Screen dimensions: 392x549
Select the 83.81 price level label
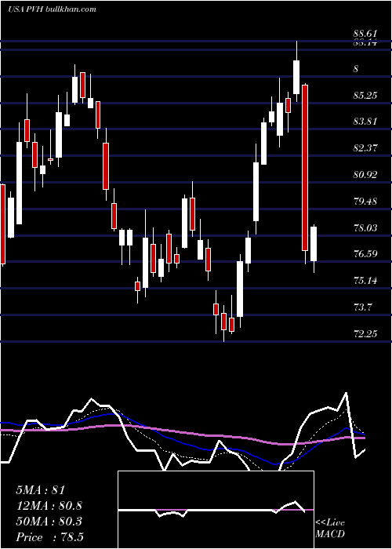tap(365, 122)
